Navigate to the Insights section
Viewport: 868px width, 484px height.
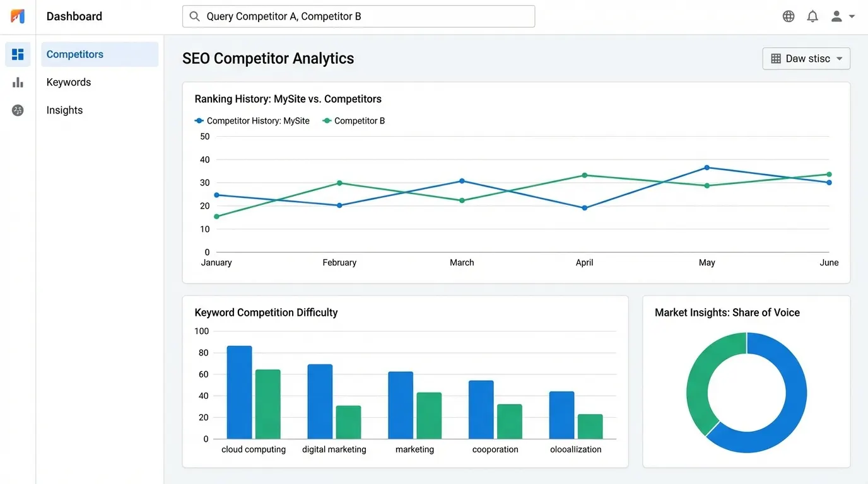coord(64,110)
